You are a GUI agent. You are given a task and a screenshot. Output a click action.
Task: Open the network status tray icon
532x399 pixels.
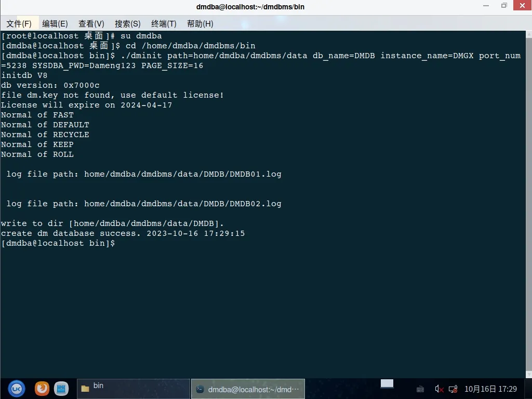[x=453, y=389]
